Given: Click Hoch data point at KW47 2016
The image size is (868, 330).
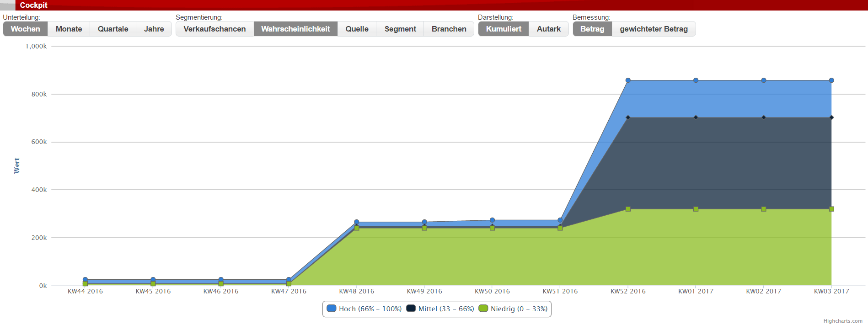Looking at the screenshot, I should [289, 280].
